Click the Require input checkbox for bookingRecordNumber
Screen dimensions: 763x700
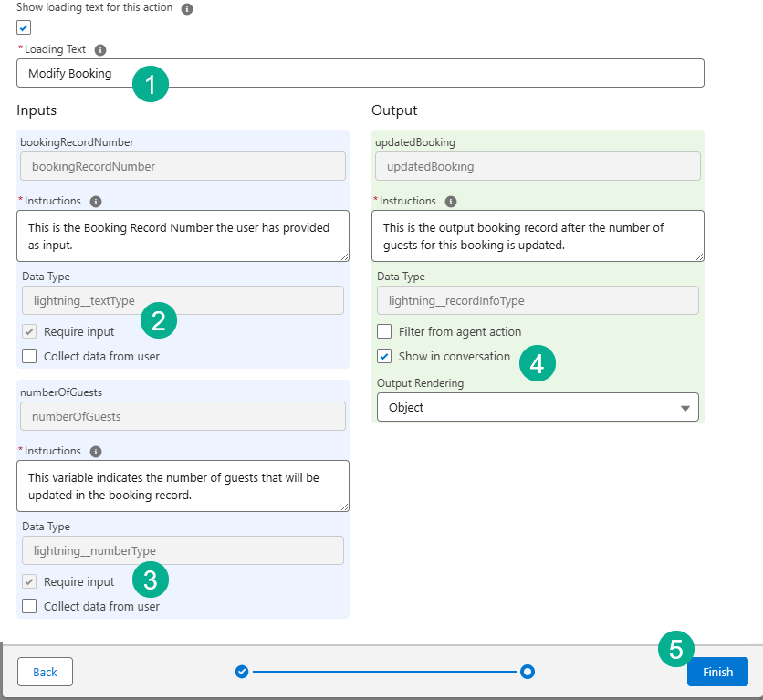coord(29,332)
